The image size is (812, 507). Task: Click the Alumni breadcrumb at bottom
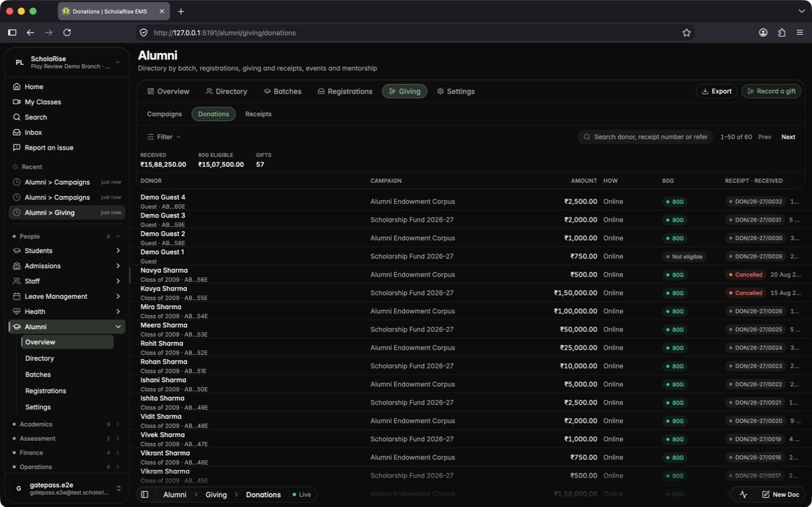pyautogui.click(x=174, y=494)
